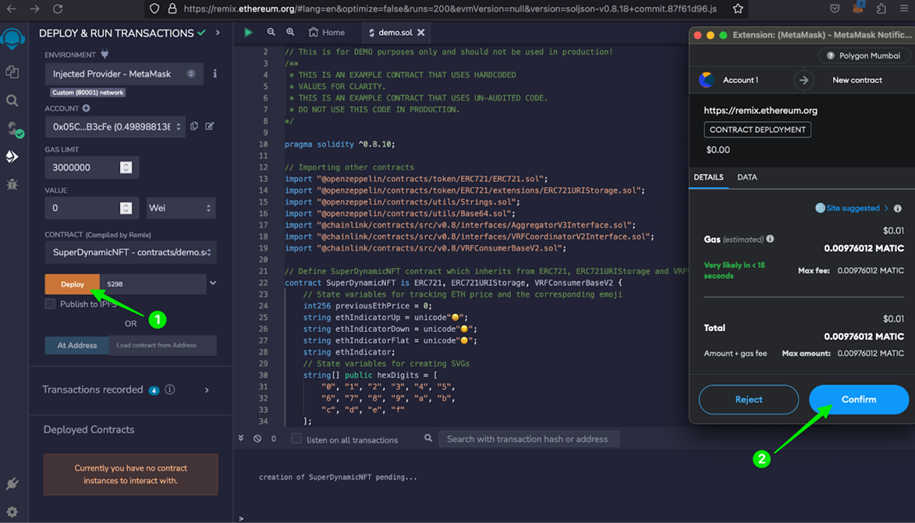This screenshot has height=523, width=915.
Task: Zoom in the editor with magnifier plus
Action: pyautogui.click(x=290, y=32)
